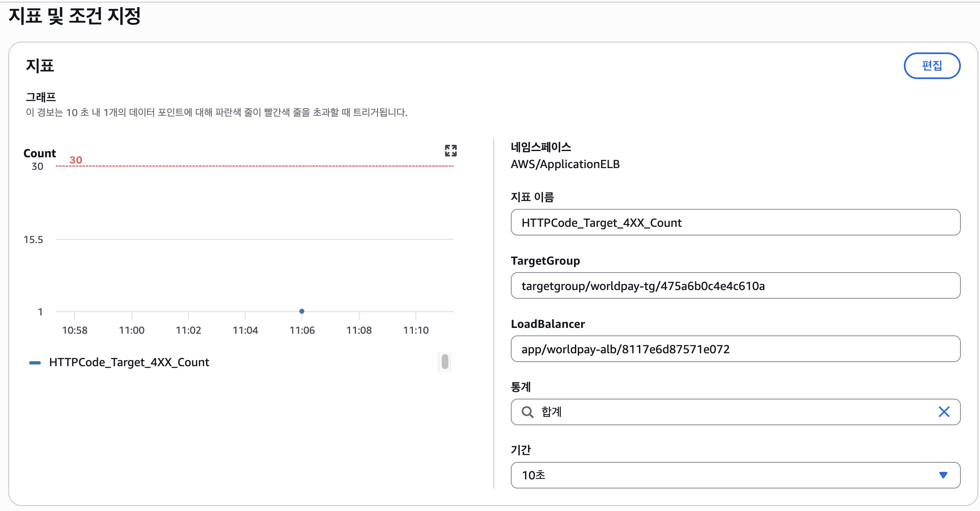Screen dimensions: 980x511
Task: Focus the TargetGroup input field
Action: pyautogui.click(x=735, y=286)
